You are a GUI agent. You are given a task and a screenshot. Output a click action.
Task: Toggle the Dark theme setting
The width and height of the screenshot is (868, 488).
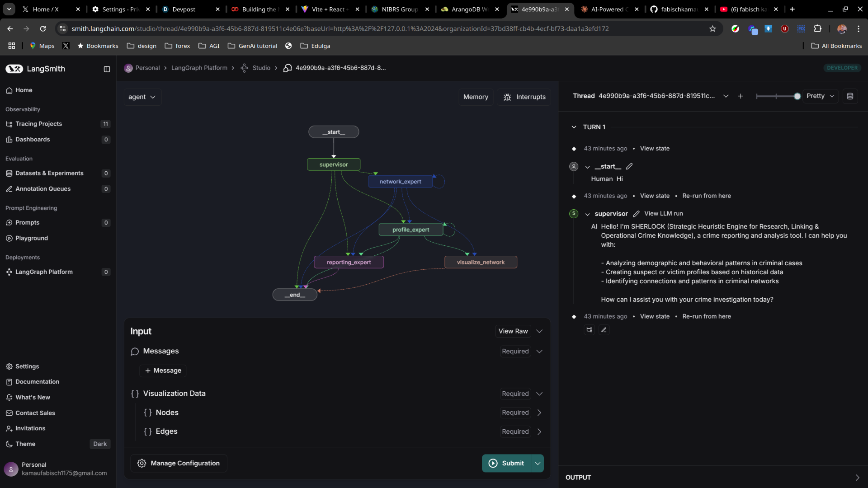[100, 444]
